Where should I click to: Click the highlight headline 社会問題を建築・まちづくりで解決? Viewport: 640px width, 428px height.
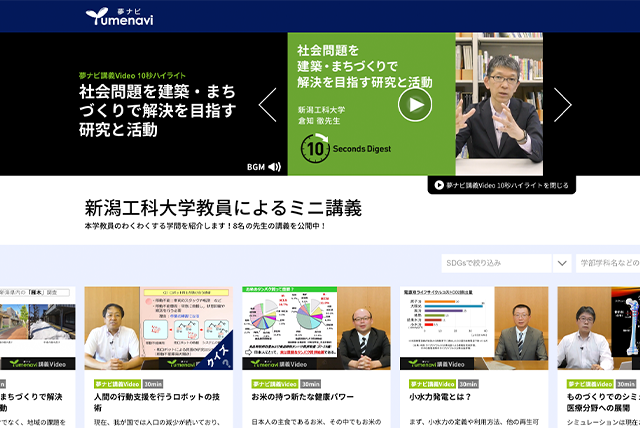[x=158, y=110]
